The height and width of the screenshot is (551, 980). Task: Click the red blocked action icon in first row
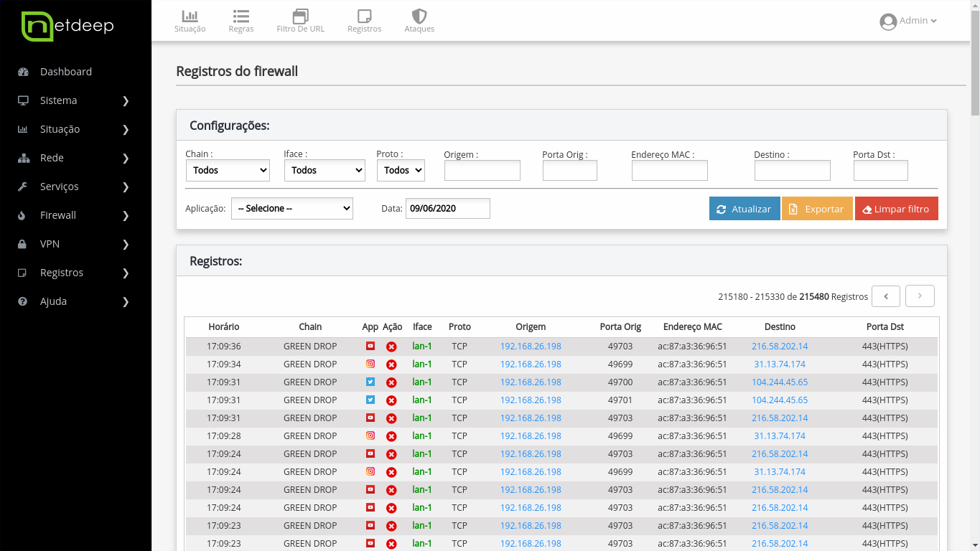(x=391, y=347)
